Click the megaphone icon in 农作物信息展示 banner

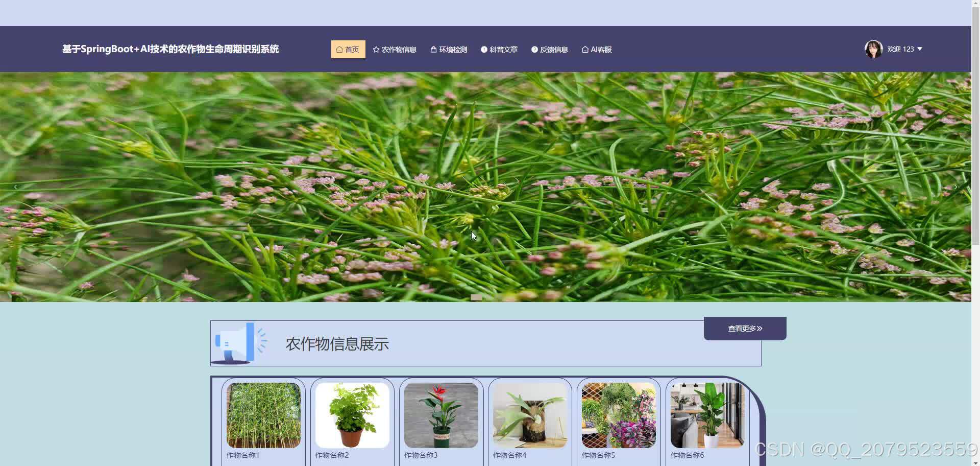240,343
